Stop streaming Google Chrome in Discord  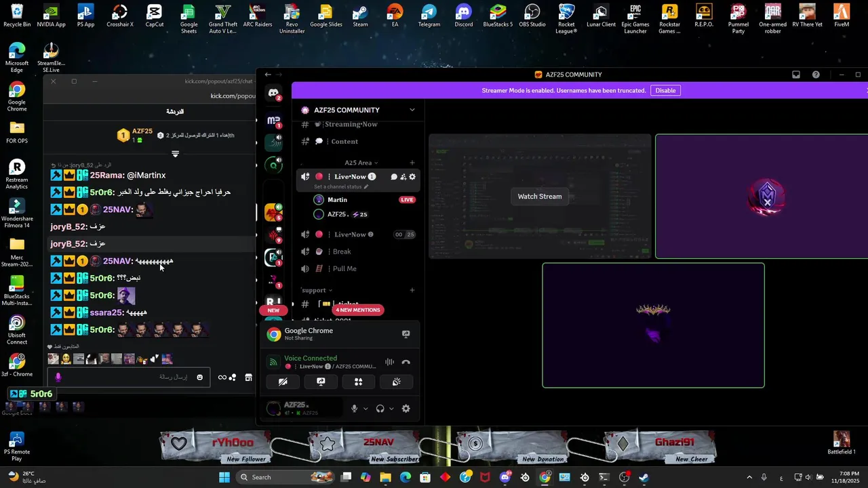[x=406, y=334]
